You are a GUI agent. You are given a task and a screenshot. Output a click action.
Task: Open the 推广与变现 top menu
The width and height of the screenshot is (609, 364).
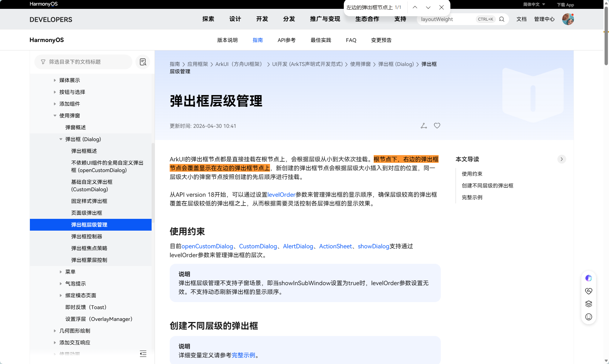325,19
